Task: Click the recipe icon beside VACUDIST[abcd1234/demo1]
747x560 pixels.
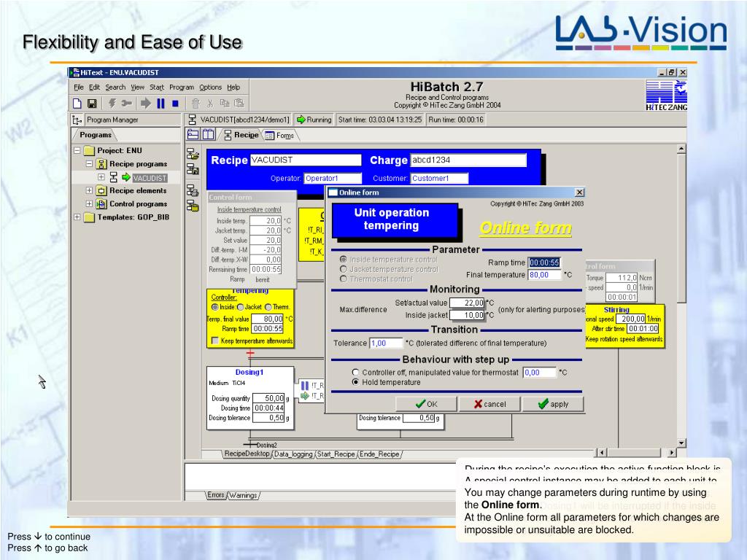Action: (193, 120)
